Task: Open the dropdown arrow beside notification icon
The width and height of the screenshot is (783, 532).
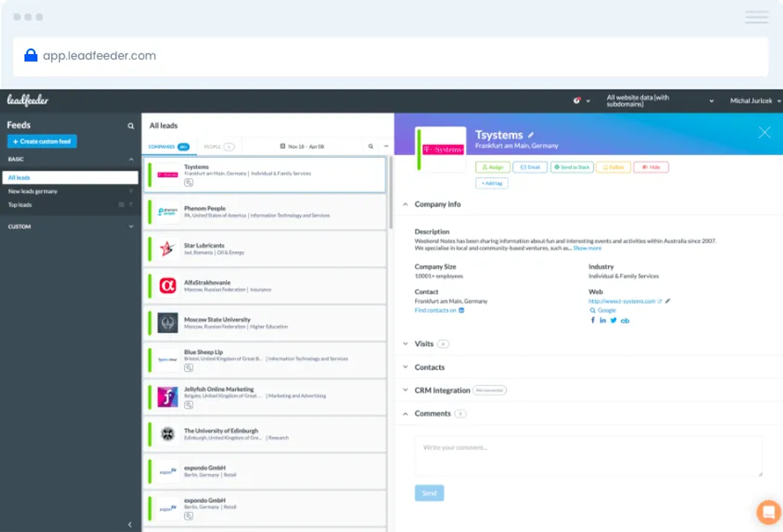Action: click(x=588, y=101)
